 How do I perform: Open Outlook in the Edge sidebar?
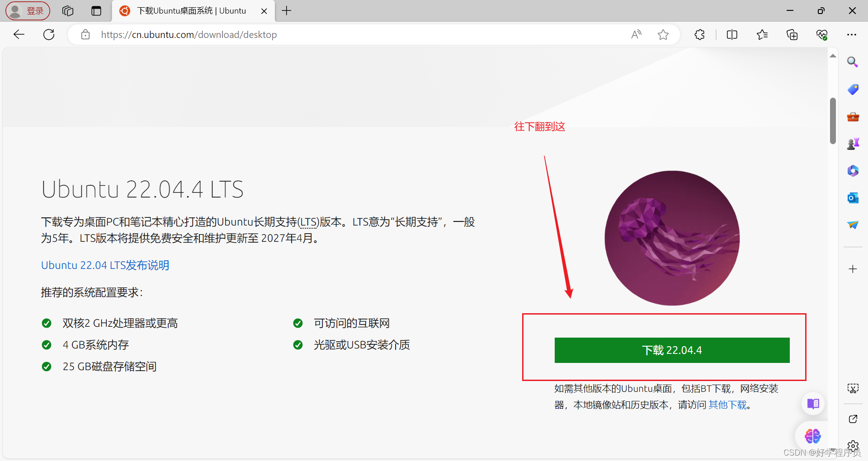click(853, 198)
